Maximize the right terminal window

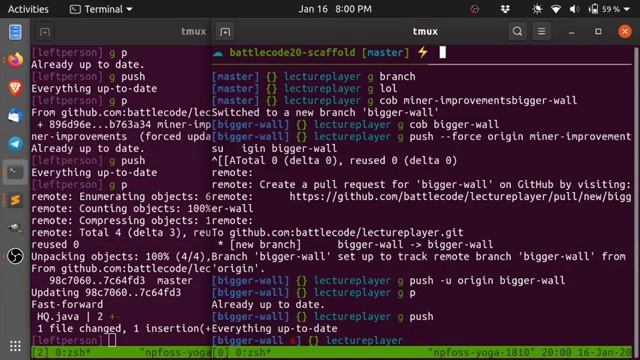tap(598, 31)
